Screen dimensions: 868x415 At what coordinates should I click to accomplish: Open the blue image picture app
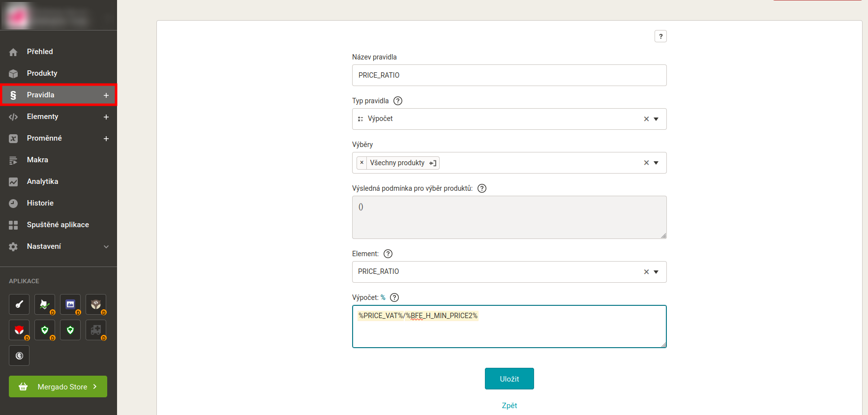(70, 304)
